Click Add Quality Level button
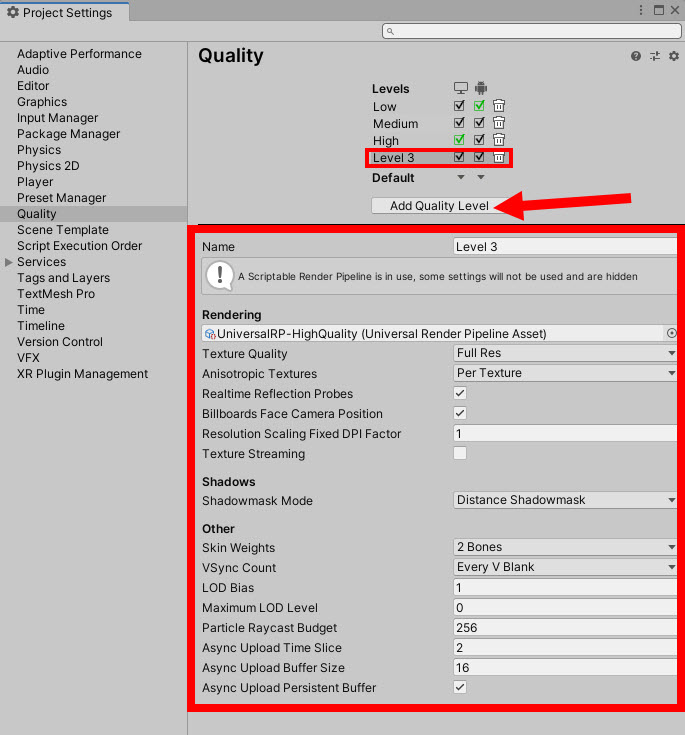 (x=439, y=206)
